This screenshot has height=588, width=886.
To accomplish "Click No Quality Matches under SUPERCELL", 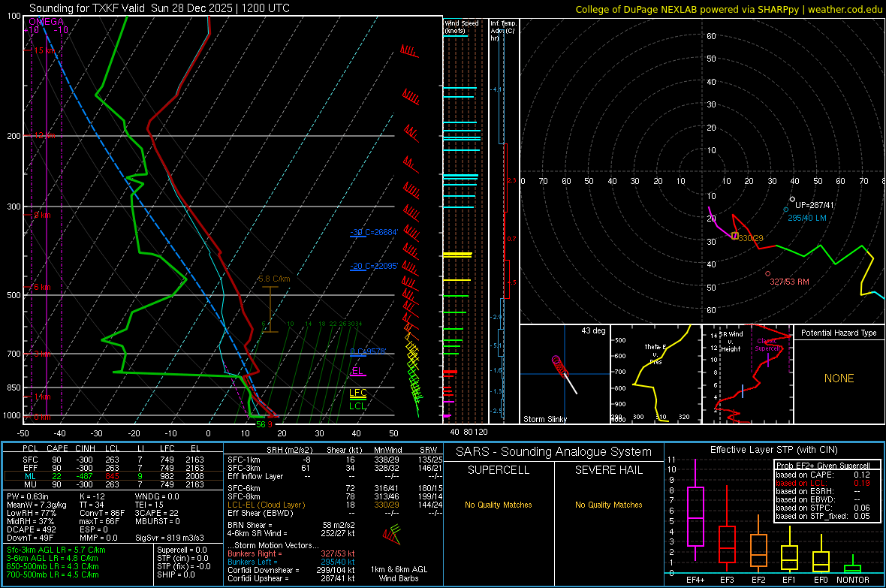I will (x=499, y=505).
